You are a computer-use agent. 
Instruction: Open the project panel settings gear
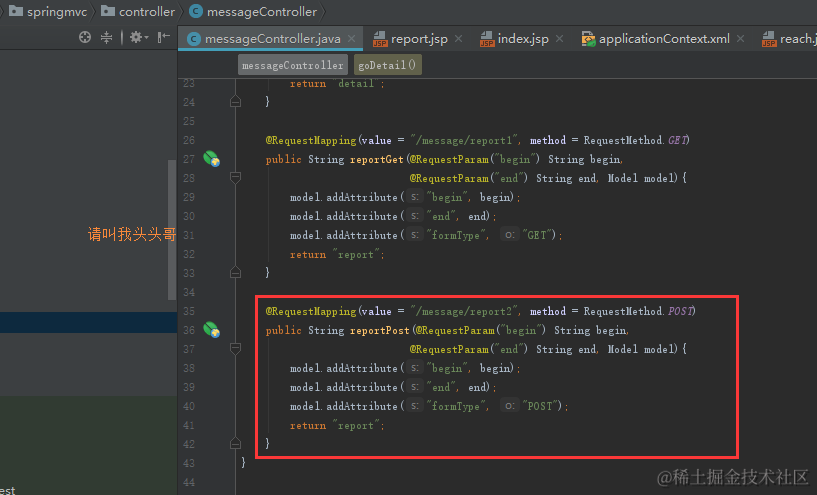[138, 38]
